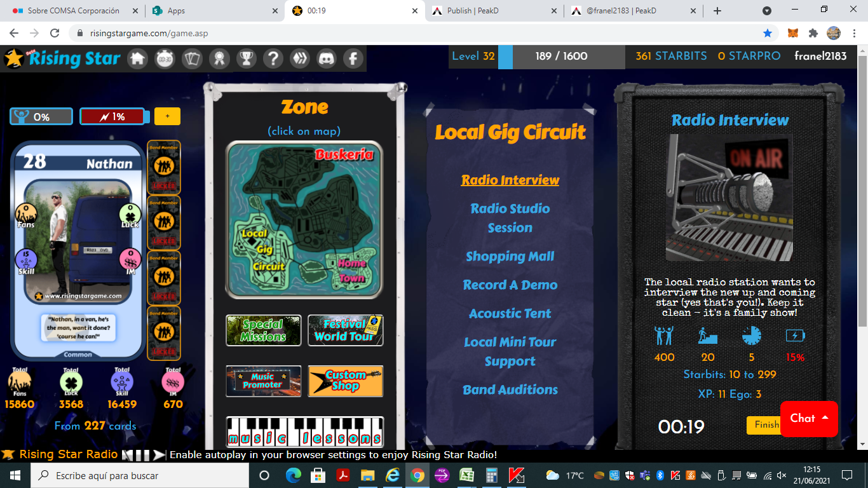The image size is (868, 488).
Task: Select the Band Auditions mission
Action: tap(510, 390)
